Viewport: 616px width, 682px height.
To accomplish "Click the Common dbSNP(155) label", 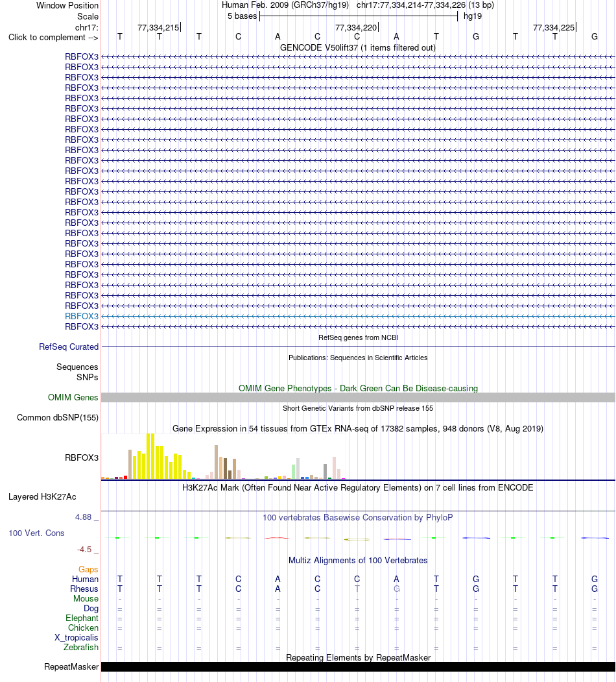I will pyautogui.click(x=58, y=417).
